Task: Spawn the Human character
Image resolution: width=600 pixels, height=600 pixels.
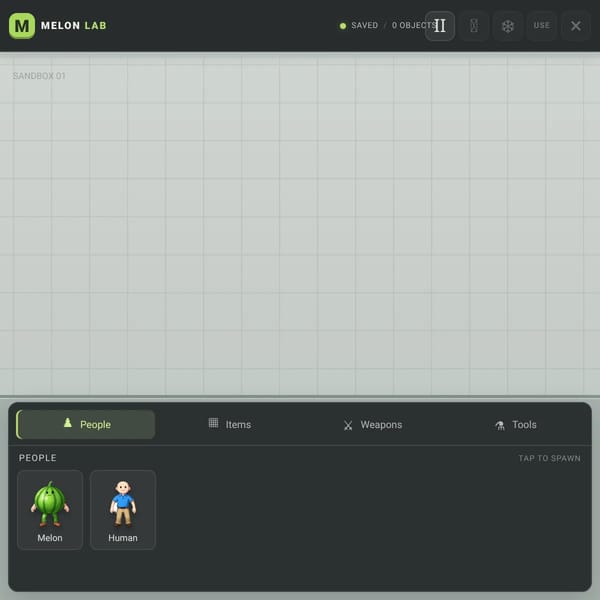Action: [123, 510]
